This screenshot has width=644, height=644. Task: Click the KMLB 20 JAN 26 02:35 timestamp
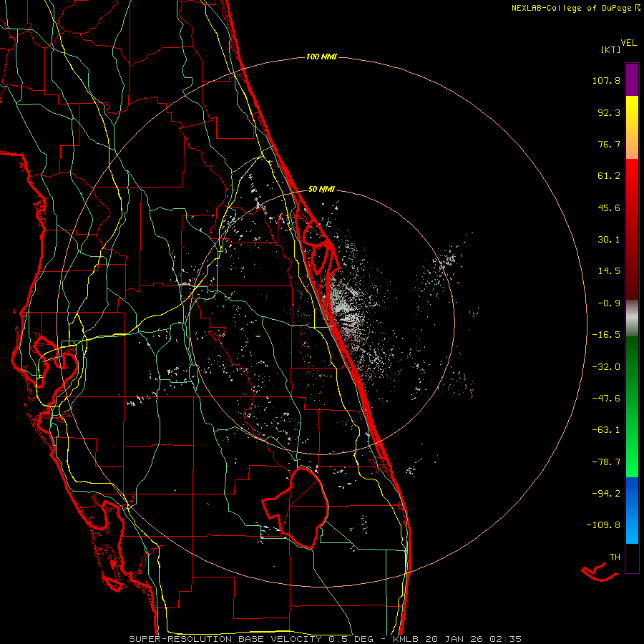[x=457, y=639]
